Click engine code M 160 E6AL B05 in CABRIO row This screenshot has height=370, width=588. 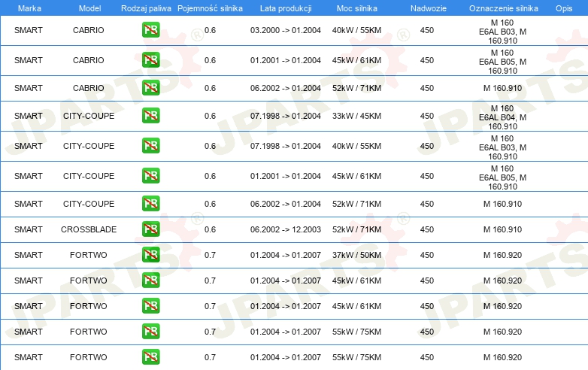pyautogui.click(x=502, y=62)
